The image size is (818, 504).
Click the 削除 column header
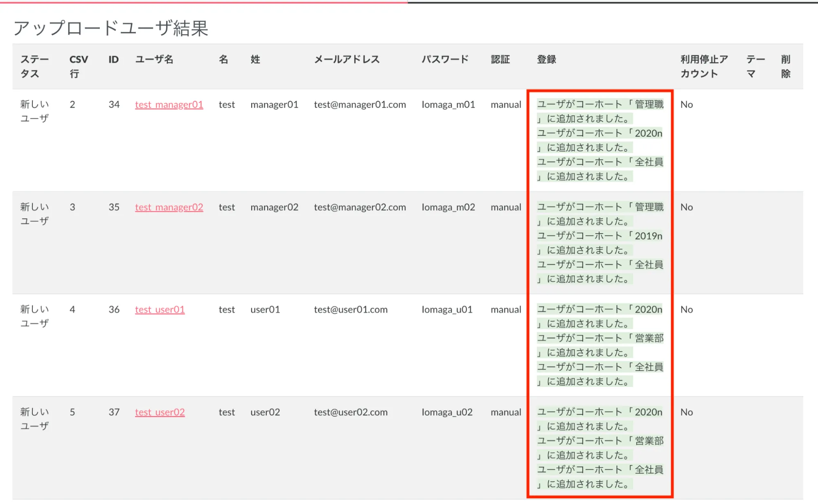pyautogui.click(x=785, y=67)
